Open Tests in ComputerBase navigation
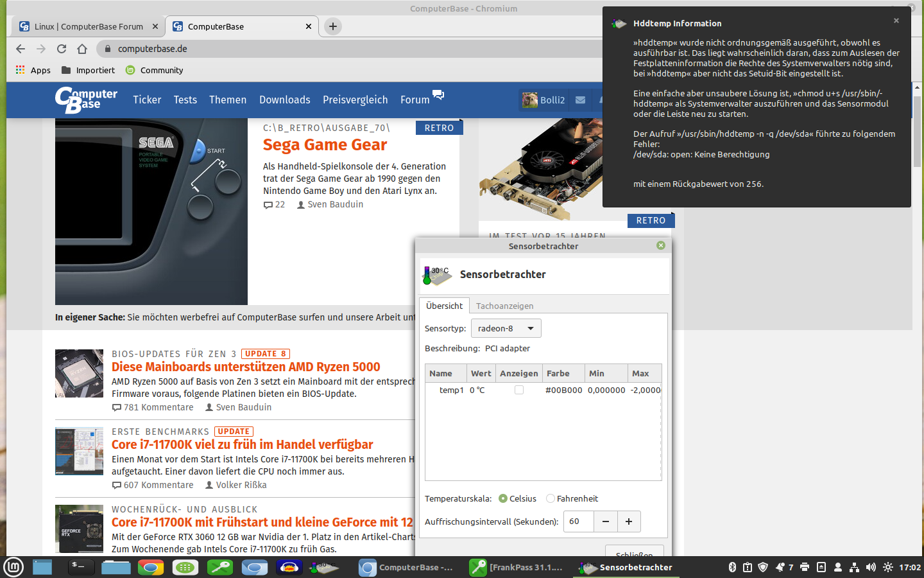 pos(185,100)
